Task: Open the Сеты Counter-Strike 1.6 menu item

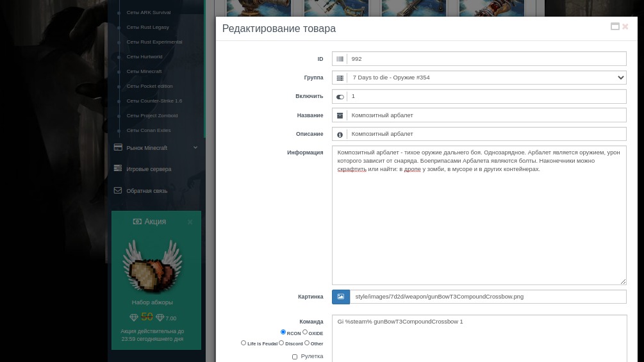Action: tap(154, 101)
